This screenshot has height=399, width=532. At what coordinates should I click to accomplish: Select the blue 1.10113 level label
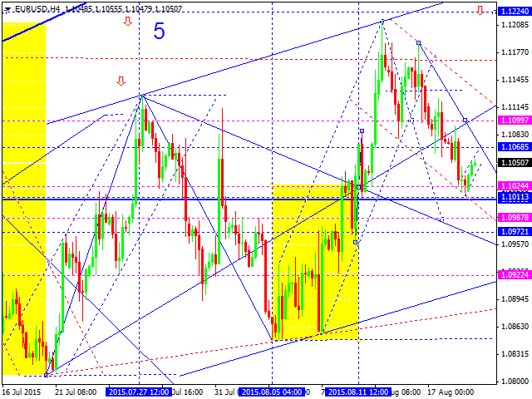tap(515, 197)
